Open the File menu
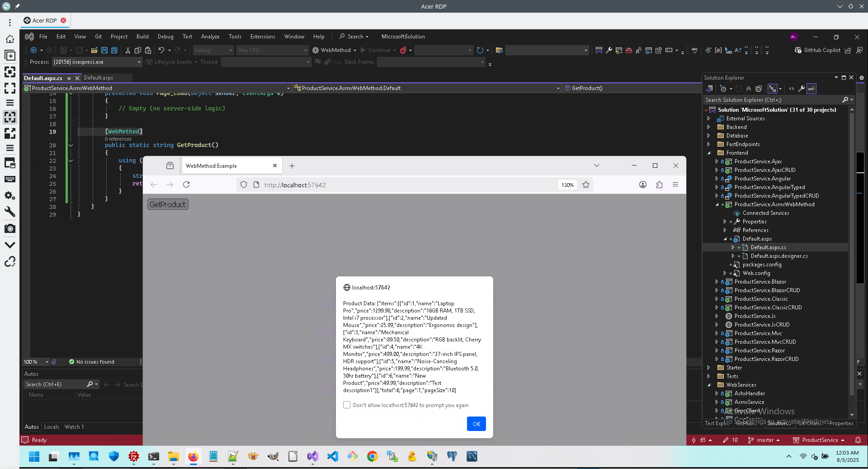Image resolution: width=868 pixels, height=469 pixels. [43, 37]
